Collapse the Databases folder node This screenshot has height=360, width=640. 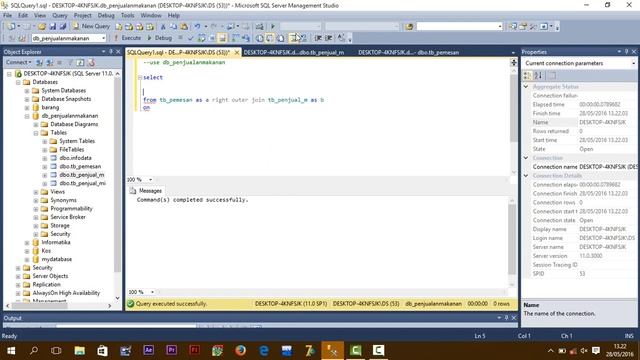click(x=18, y=82)
